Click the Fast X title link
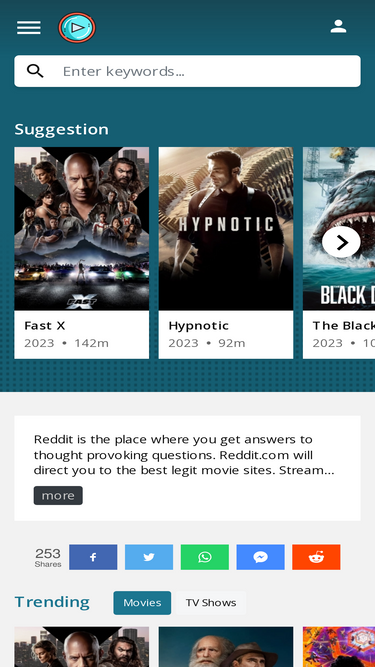 pos(45,326)
